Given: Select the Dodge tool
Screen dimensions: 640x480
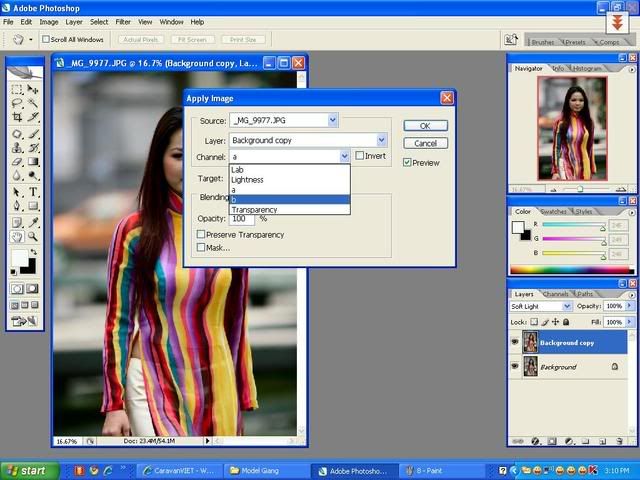Looking at the screenshot, I should point(33,176).
